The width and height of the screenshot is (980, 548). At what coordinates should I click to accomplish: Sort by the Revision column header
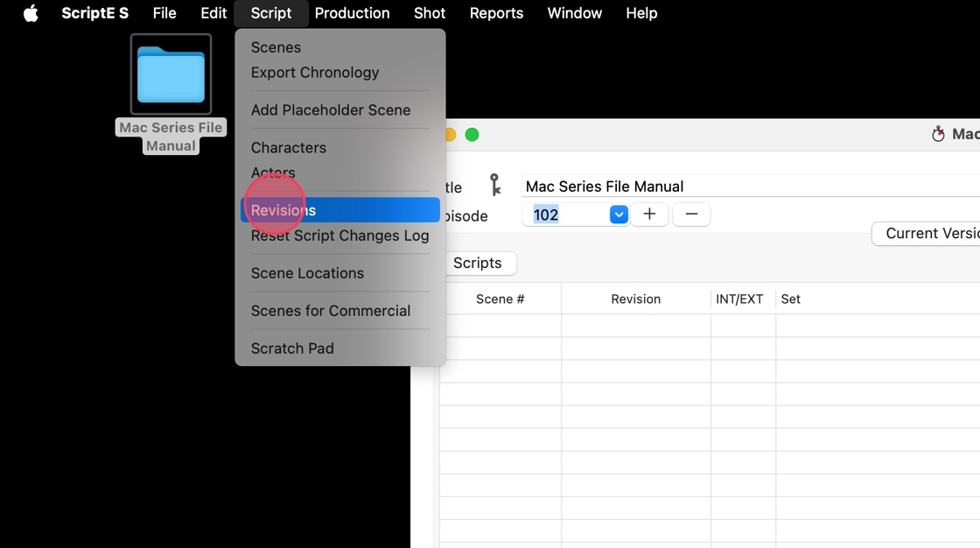[x=635, y=299]
